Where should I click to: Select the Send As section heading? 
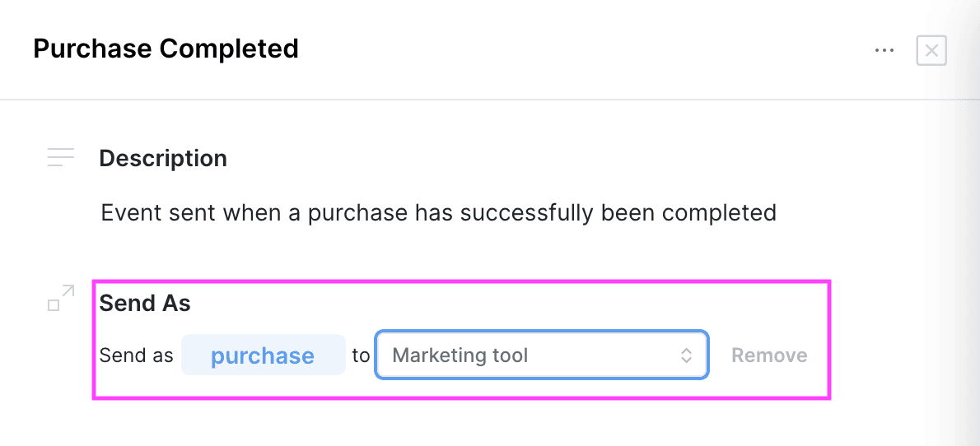tap(145, 303)
